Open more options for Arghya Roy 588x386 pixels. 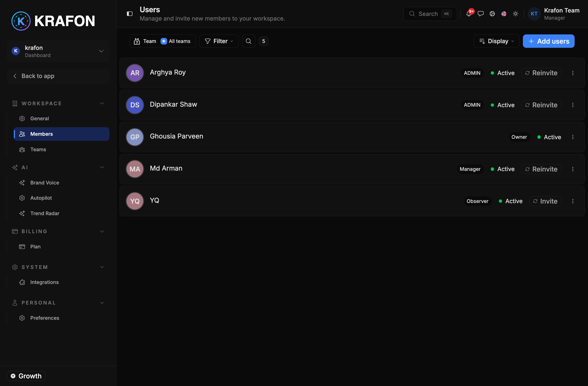(x=573, y=73)
